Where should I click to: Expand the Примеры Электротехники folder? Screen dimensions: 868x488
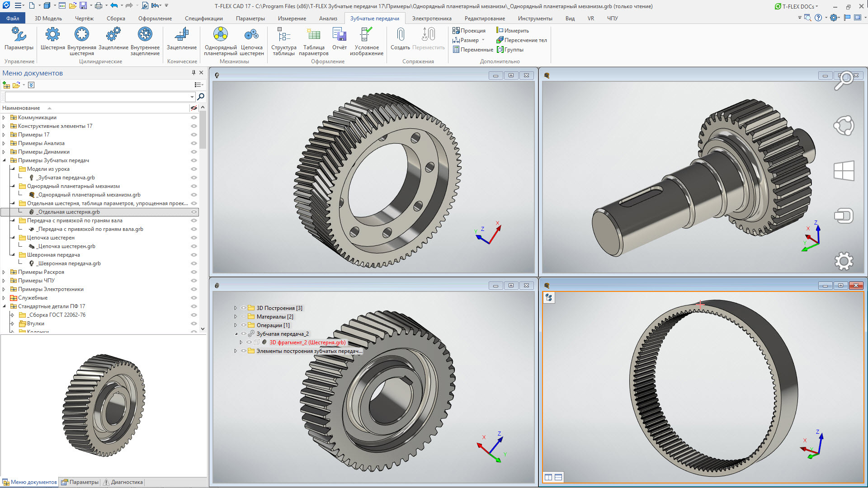[x=4, y=289]
